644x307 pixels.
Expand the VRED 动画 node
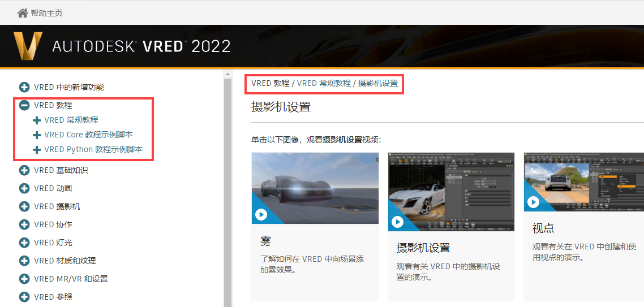tap(24, 188)
